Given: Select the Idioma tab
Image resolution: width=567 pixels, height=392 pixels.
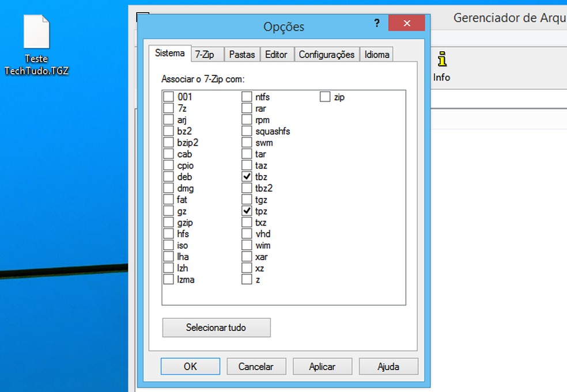Looking at the screenshot, I should 377,55.
